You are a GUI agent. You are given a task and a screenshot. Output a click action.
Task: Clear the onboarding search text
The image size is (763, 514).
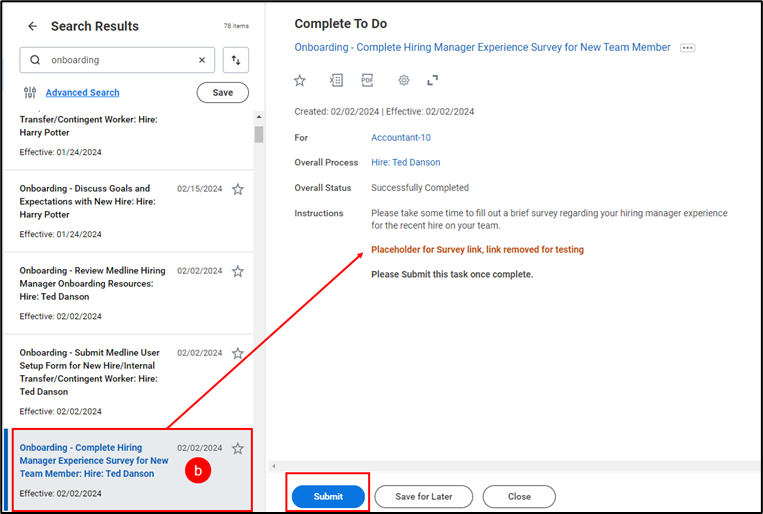tap(201, 60)
